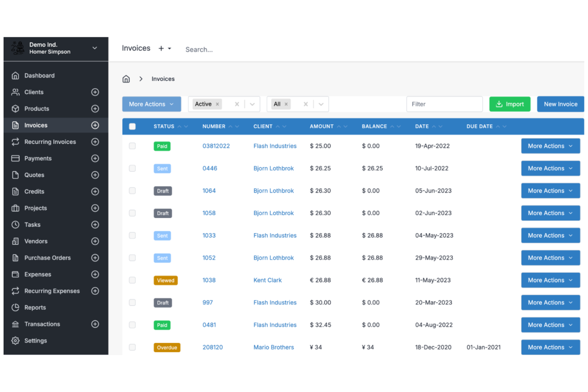This screenshot has width=588, height=392.
Task: Switch to the Invoices sidebar section
Action: [36, 125]
